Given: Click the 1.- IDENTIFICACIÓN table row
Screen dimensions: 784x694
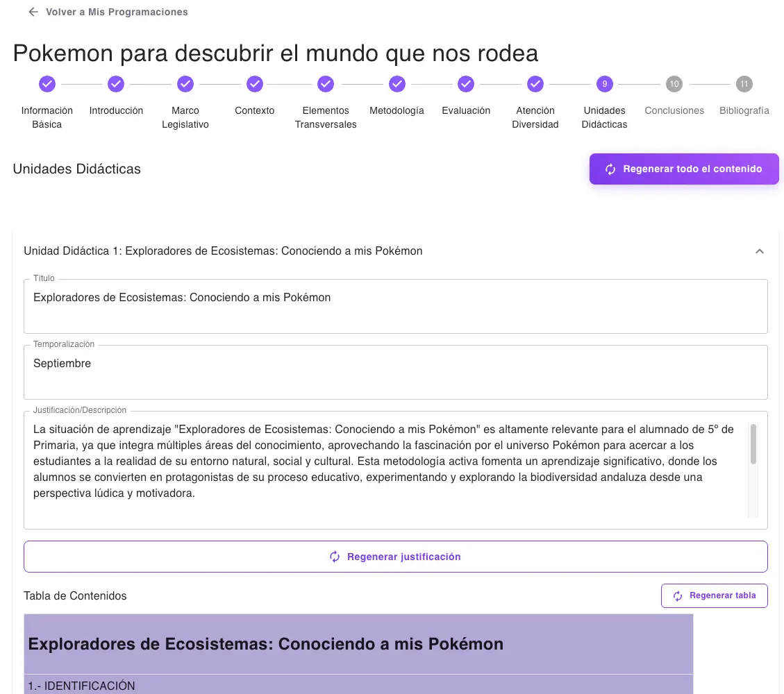Looking at the screenshot, I should 358,684.
